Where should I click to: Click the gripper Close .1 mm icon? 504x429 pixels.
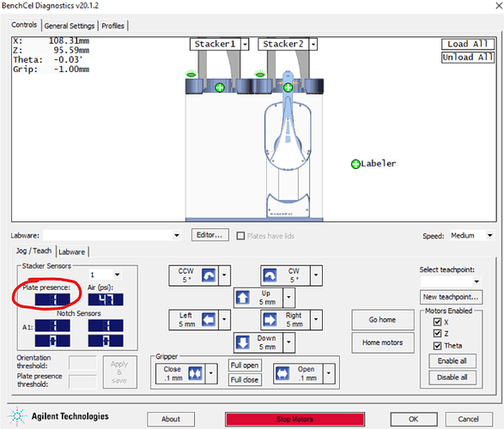[195, 373]
